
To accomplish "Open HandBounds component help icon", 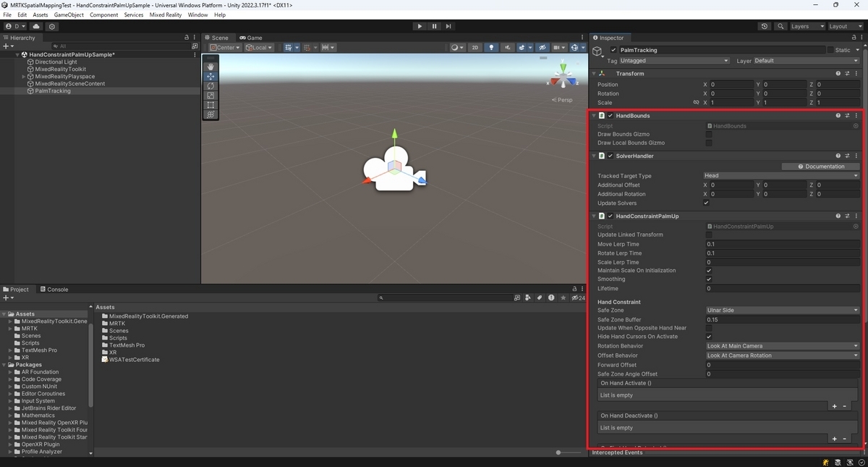I will coord(838,116).
